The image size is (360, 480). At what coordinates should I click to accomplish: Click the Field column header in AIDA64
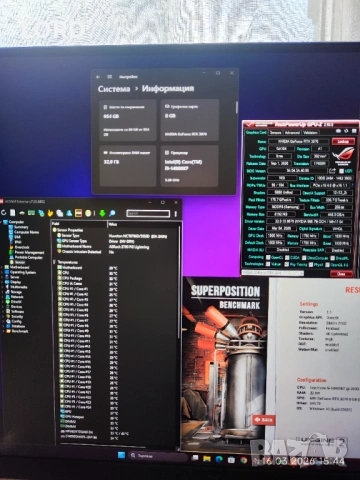click(x=79, y=224)
